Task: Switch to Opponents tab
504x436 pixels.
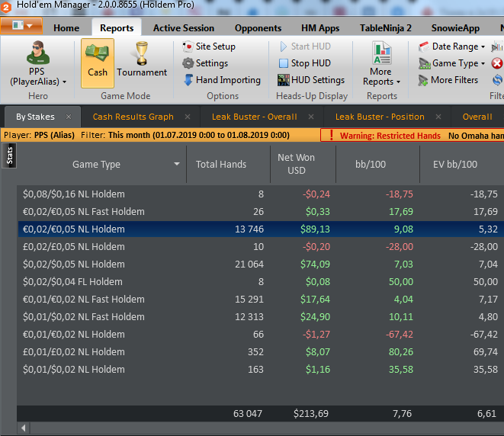Action: [258, 28]
